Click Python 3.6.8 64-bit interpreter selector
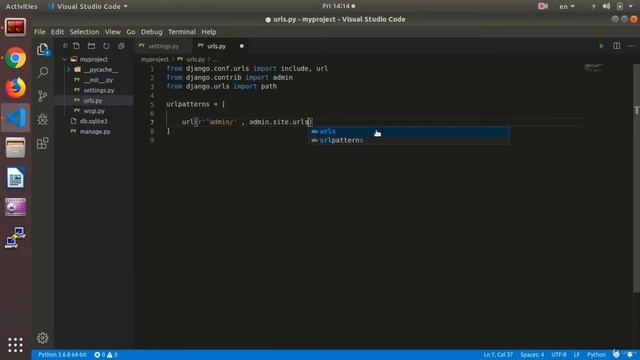 62,355
